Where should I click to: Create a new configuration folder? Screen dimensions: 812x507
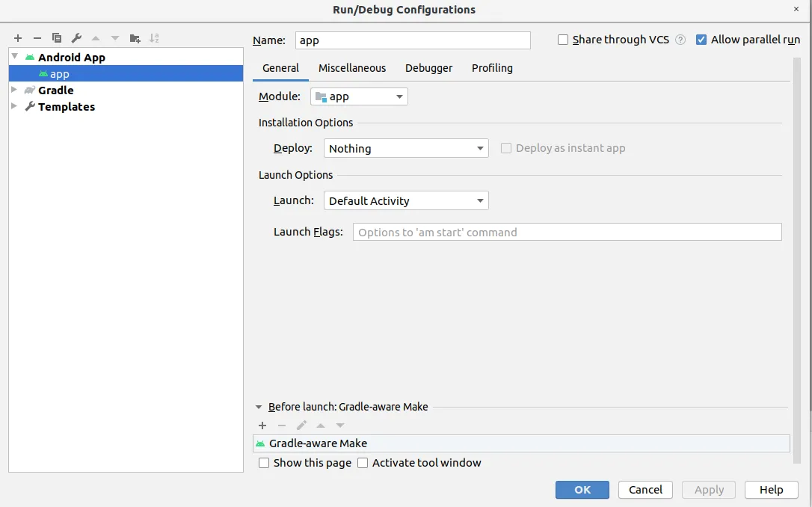[x=135, y=38]
